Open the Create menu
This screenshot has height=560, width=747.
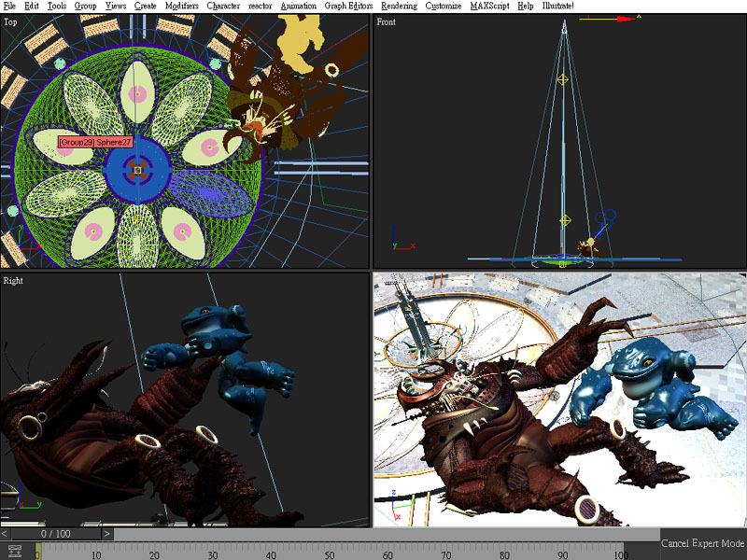[146, 6]
